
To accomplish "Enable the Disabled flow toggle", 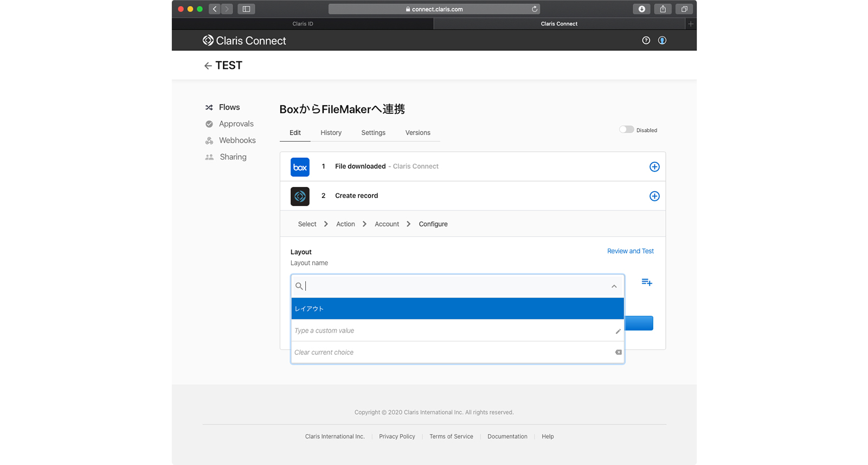I will tap(626, 130).
